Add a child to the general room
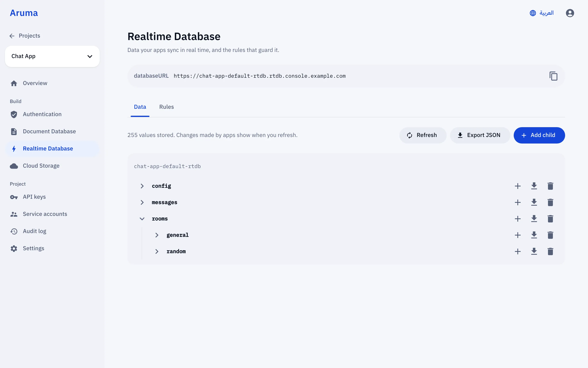Screen dimensions: 588x368 tap(518, 235)
